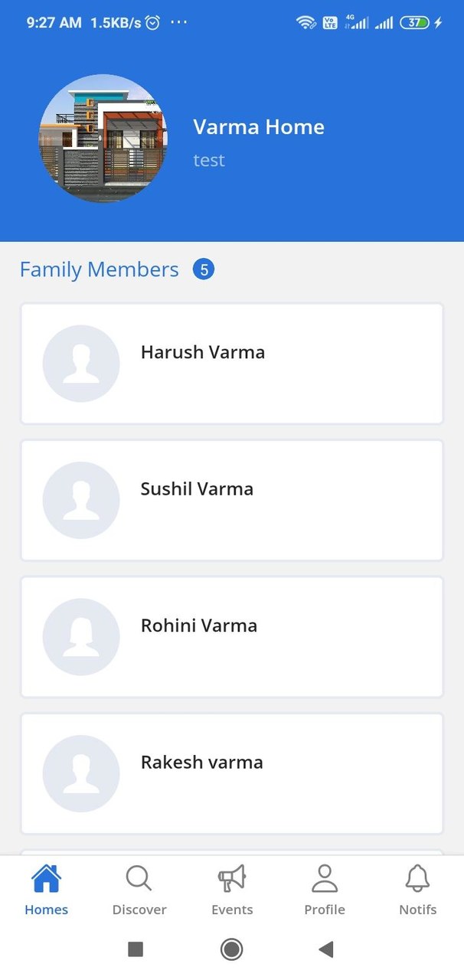Open the Varma Home house photo
This screenshot has width=464, height=980.
click(103, 139)
